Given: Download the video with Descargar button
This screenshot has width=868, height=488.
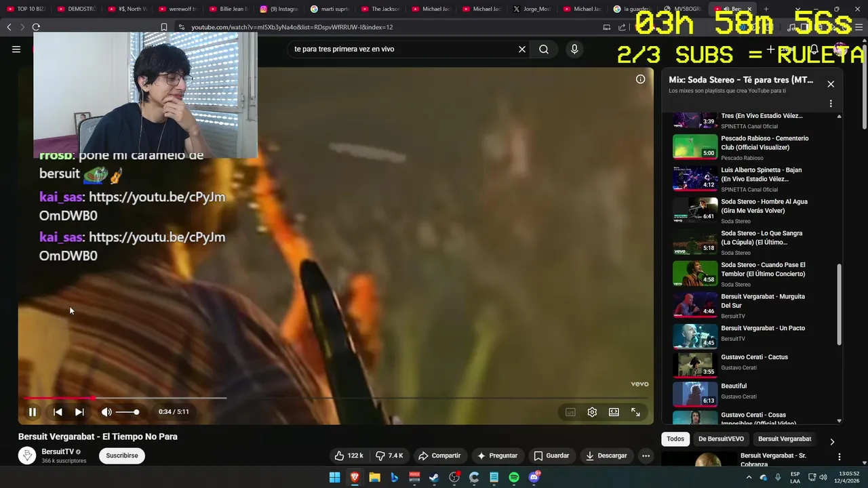Looking at the screenshot, I should pyautogui.click(x=606, y=455).
